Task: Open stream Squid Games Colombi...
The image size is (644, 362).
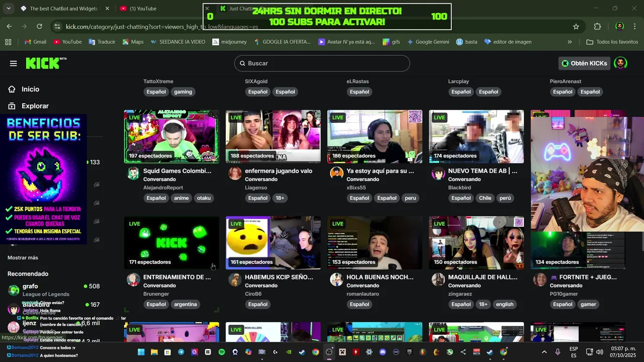Action: [x=177, y=171]
